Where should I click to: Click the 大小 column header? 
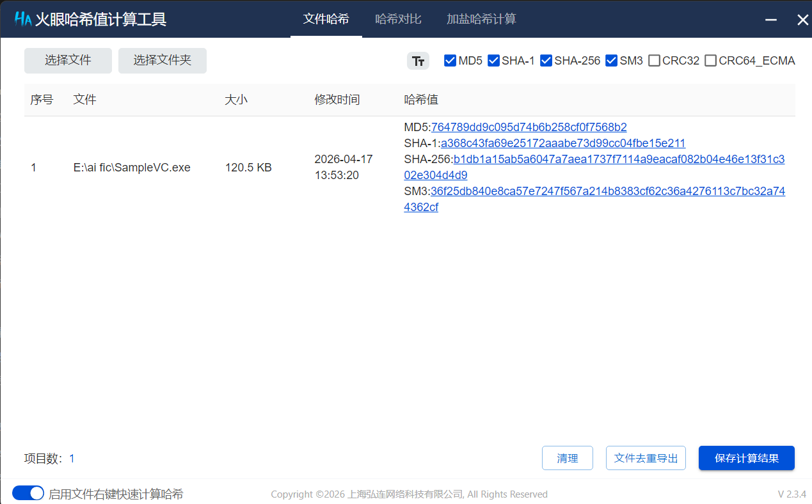pyautogui.click(x=237, y=100)
